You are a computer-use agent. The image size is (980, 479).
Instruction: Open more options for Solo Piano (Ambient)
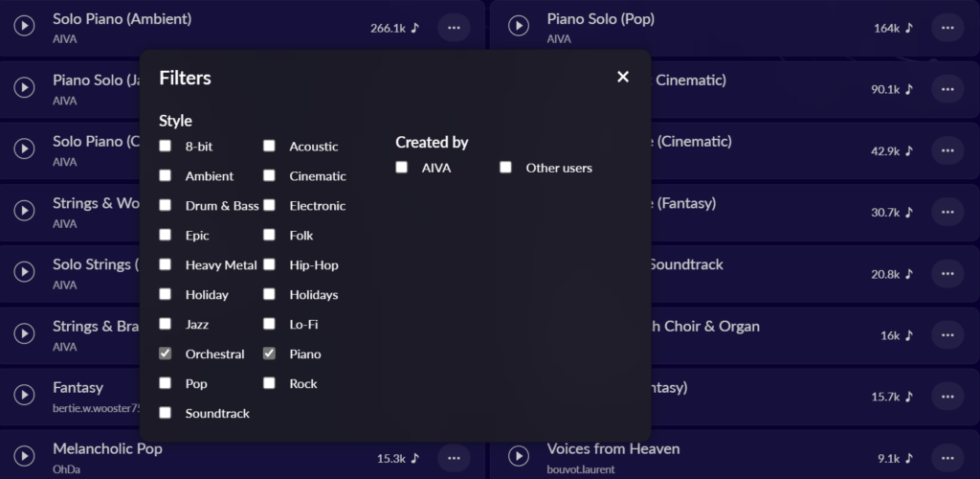(454, 28)
